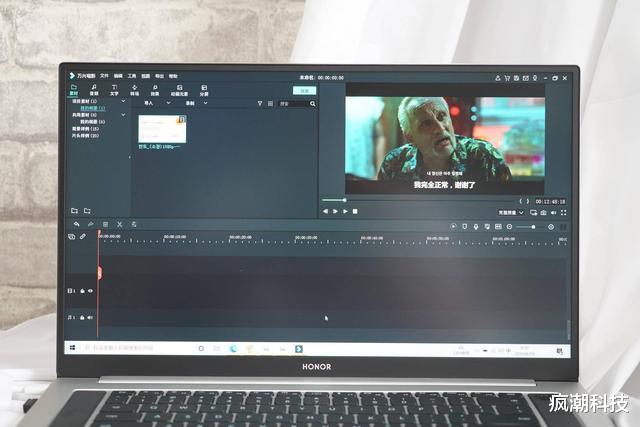Open the File (文件) menu
This screenshot has height=427, width=640.
coord(104,76)
